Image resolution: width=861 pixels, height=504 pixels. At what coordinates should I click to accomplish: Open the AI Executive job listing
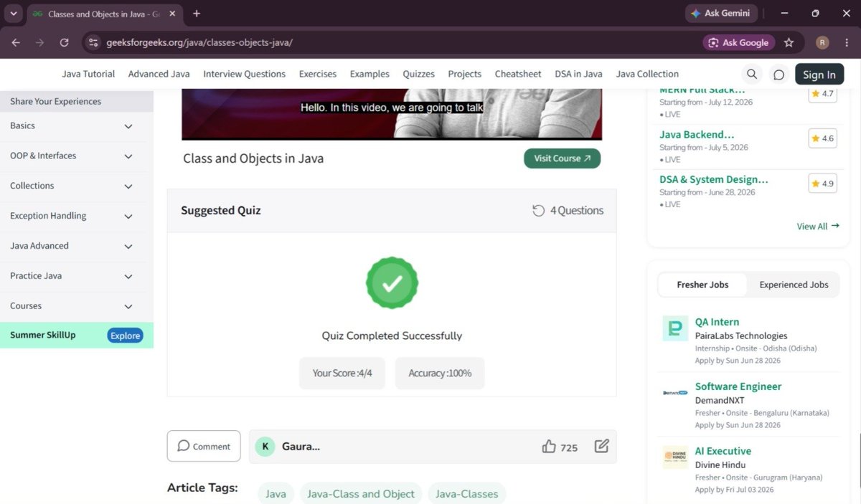point(723,452)
